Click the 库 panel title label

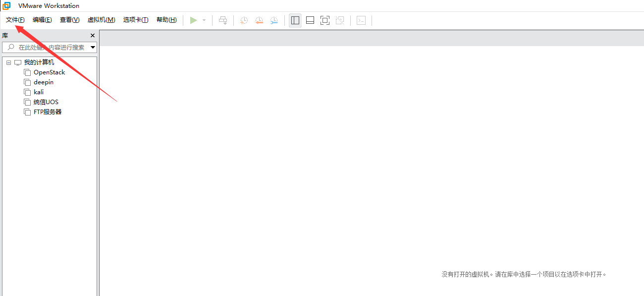pos(5,36)
